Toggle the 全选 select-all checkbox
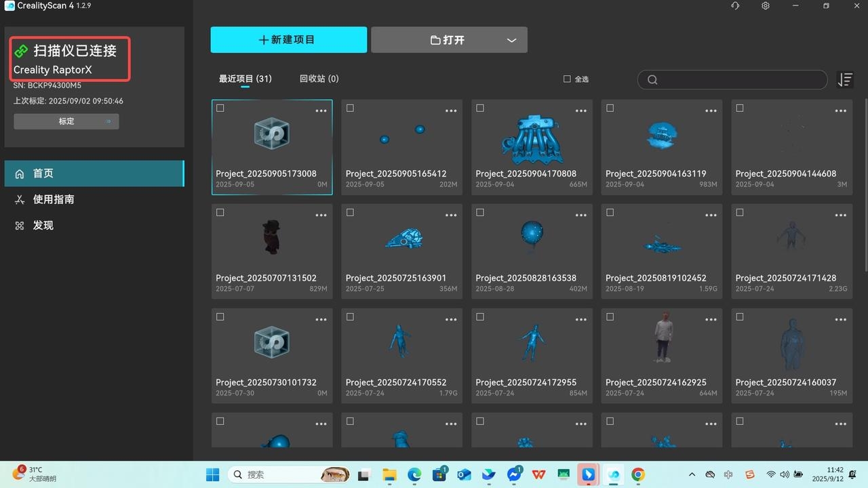The width and height of the screenshot is (868, 488). click(x=567, y=79)
